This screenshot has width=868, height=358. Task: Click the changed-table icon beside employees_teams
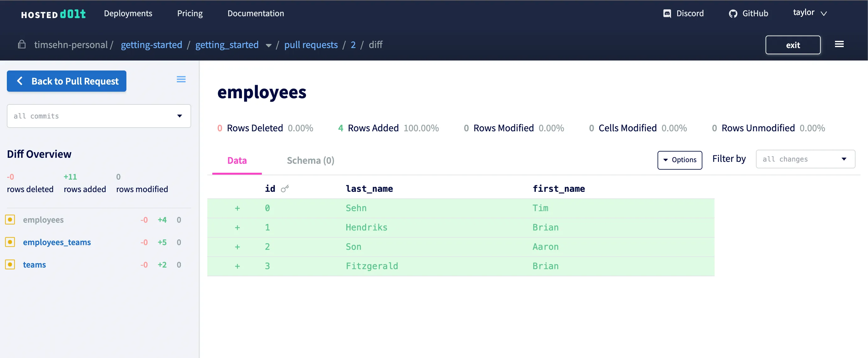pos(10,242)
